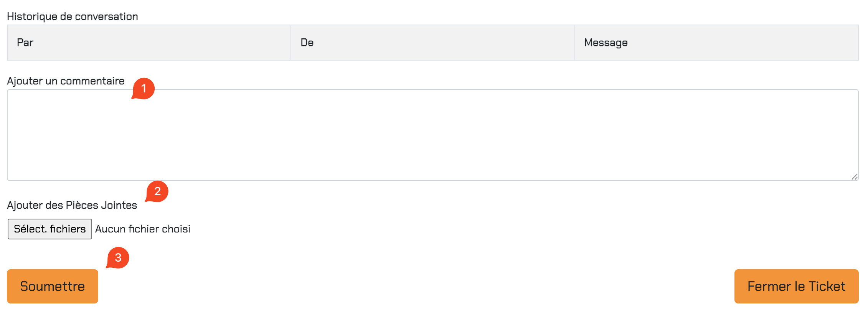The height and width of the screenshot is (333, 868).
Task: Click the red marker numbered 3
Action: pyautogui.click(x=118, y=258)
